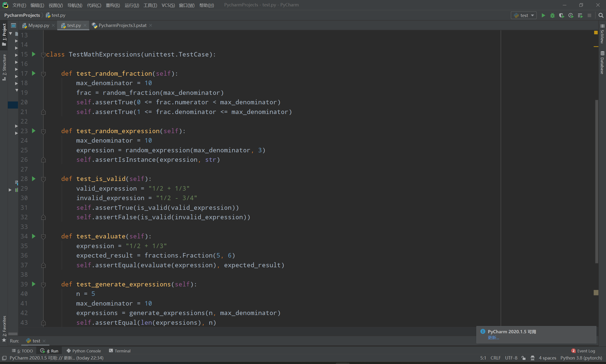Open the CRLF line separator selector

point(495,358)
